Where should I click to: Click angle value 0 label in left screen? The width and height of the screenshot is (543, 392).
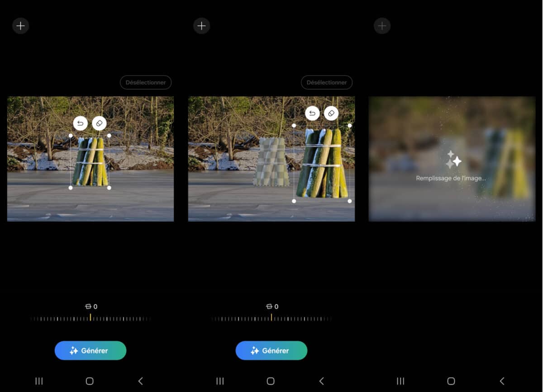[x=91, y=307]
